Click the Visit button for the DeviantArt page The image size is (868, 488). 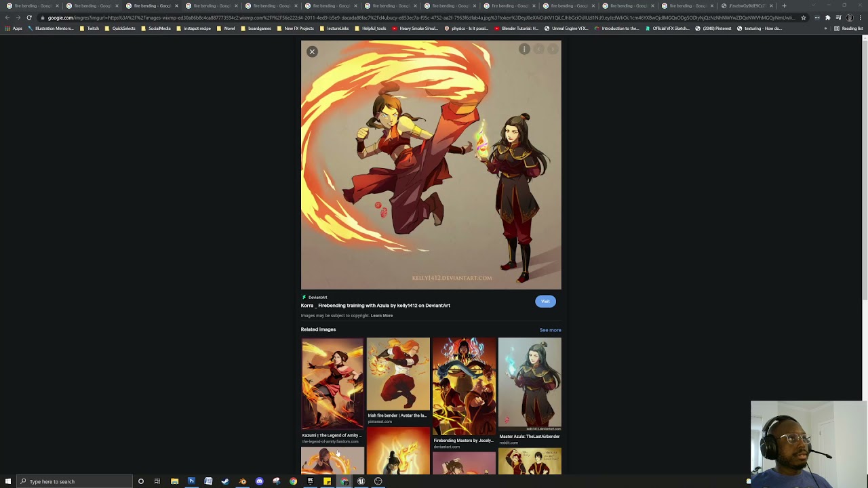545,302
